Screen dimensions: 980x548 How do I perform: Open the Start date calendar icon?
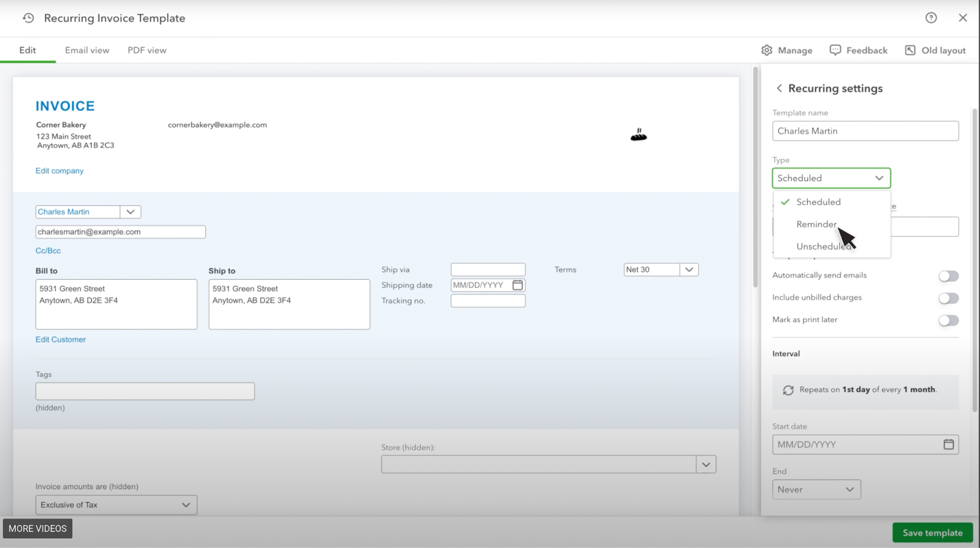948,445
